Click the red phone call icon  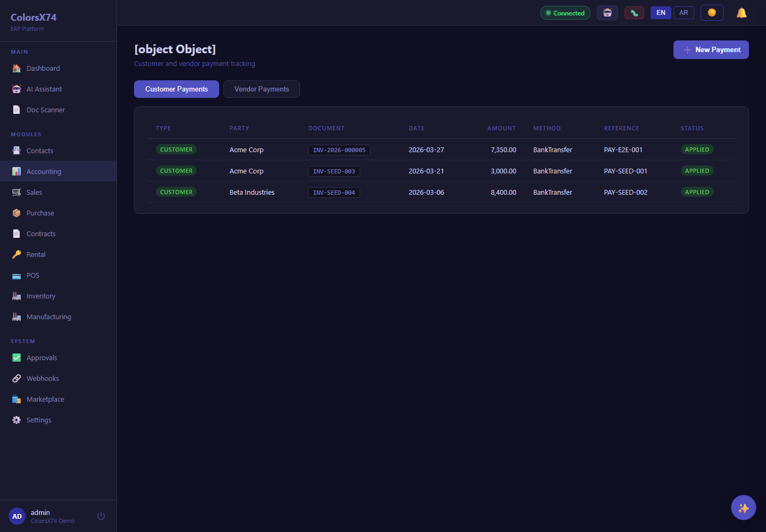click(634, 13)
